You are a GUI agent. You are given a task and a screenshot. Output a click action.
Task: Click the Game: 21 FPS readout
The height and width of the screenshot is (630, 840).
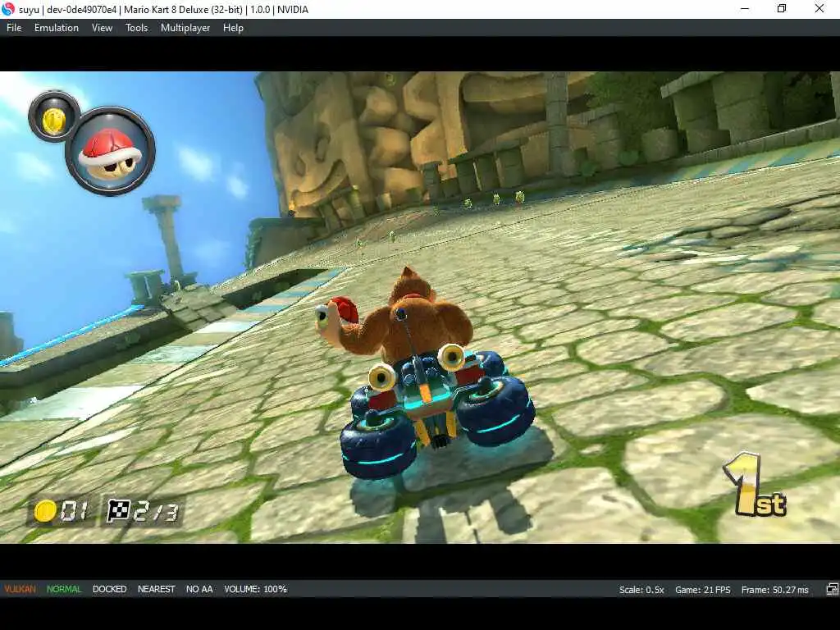[x=702, y=590]
